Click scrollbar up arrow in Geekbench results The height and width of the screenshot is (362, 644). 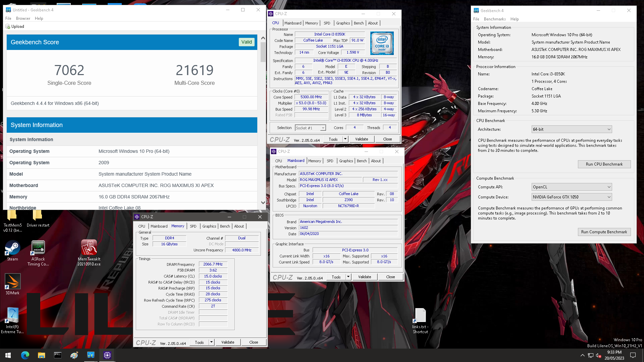click(x=263, y=38)
